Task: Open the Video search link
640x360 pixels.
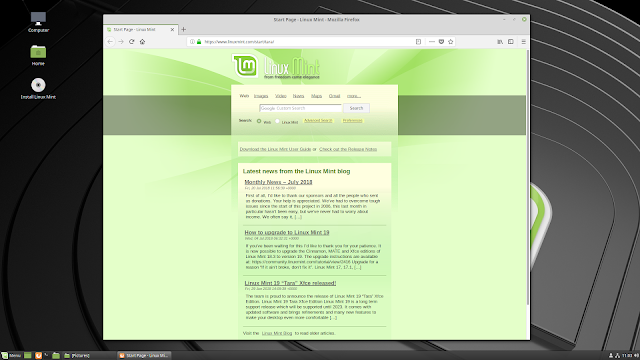Action: 280,96
